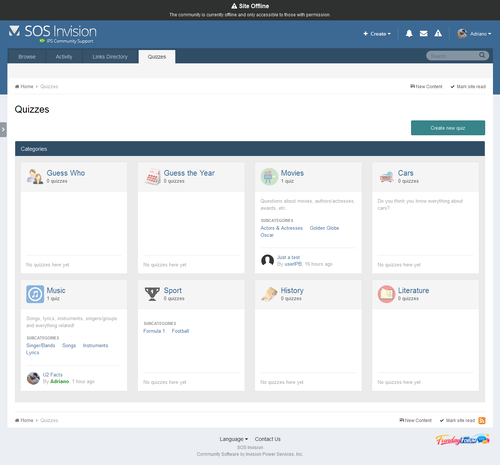
Task: Open the Language dropdown in footer
Action: click(233, 439)
